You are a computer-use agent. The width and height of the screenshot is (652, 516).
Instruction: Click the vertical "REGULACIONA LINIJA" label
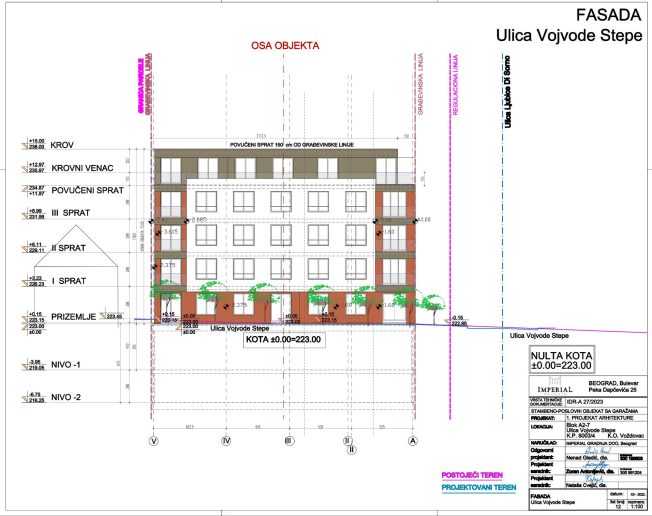coord(455,85)
